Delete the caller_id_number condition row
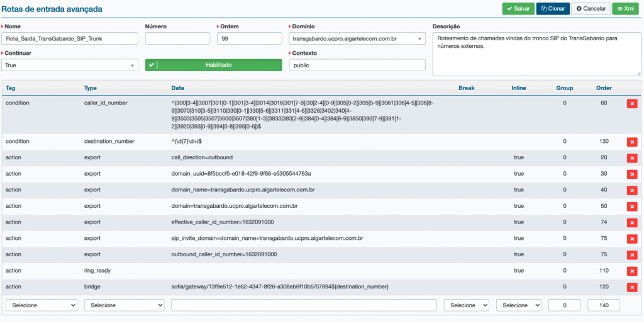 (x=631, y=104)
